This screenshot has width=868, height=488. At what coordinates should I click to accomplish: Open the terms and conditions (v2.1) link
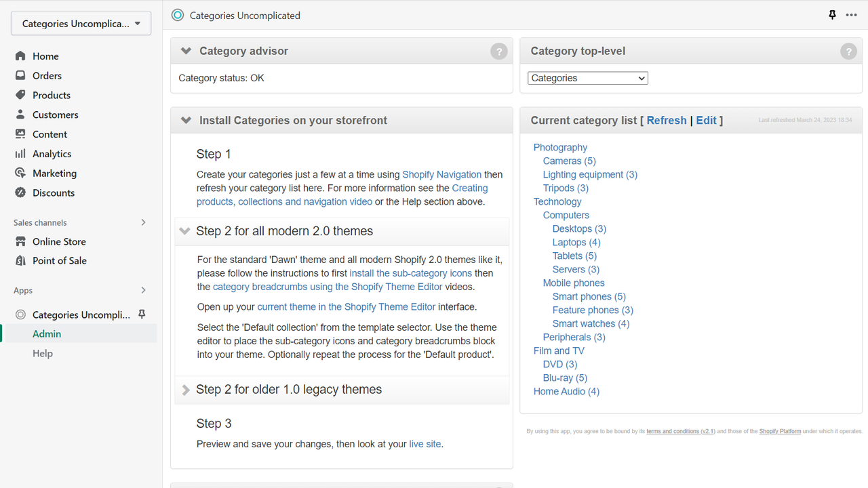681,431
